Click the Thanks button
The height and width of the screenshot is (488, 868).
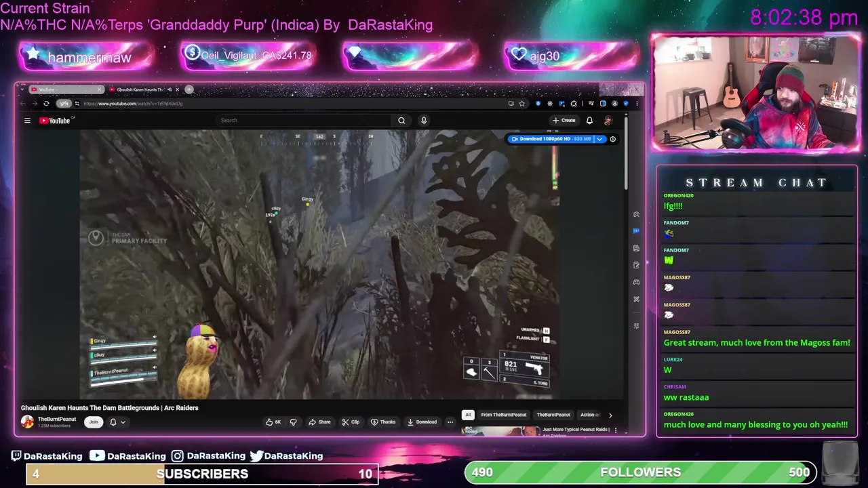pyautogui.click(x=383, y=422)
